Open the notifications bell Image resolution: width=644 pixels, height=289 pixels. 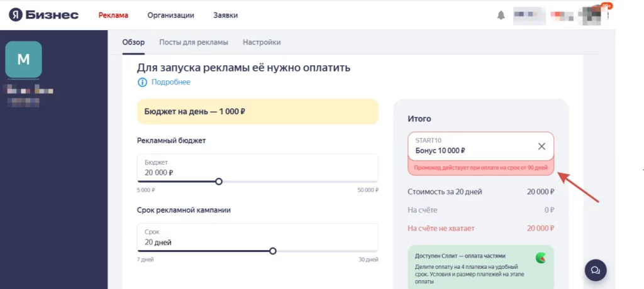tap(501, 16)
